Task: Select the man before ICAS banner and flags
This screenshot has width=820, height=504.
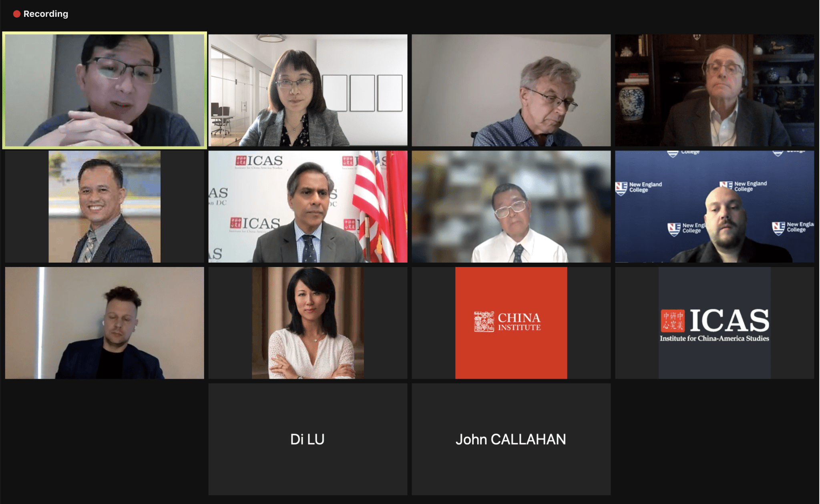Action: [307, 207]
